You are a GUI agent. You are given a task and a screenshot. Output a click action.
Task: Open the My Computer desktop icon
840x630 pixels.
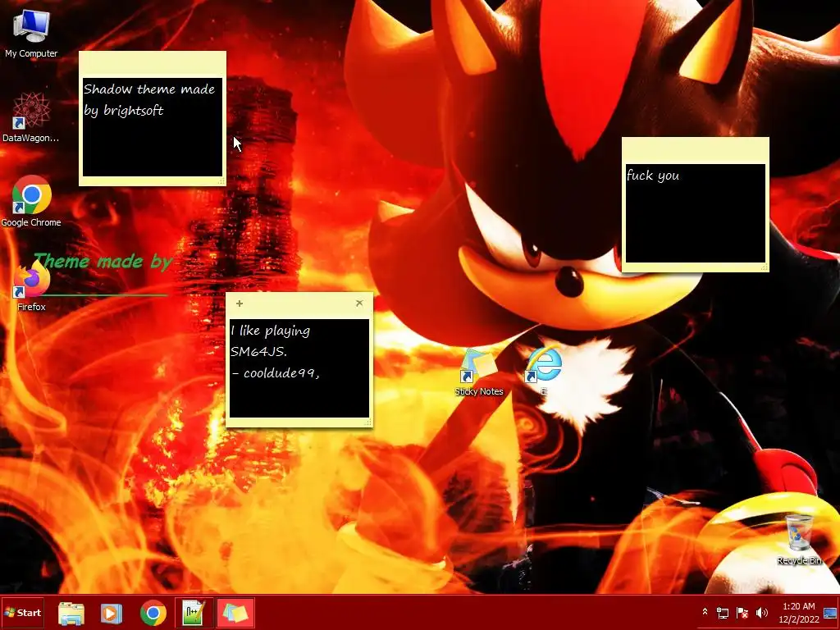point(31,33)
